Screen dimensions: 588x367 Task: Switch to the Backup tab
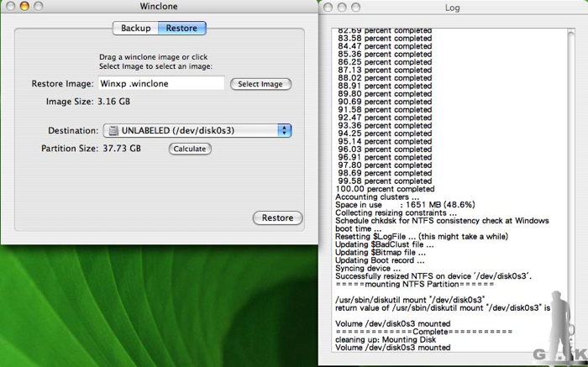pyautogui.click(x=135, y=28)
